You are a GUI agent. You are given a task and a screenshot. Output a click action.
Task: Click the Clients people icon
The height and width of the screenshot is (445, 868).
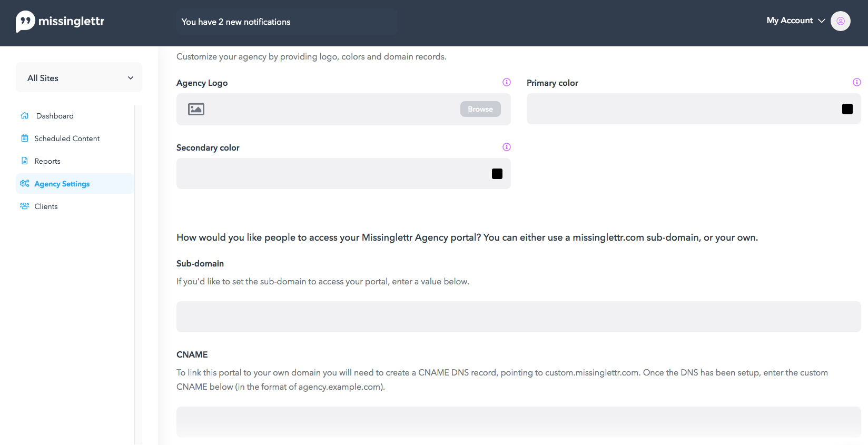25,206
